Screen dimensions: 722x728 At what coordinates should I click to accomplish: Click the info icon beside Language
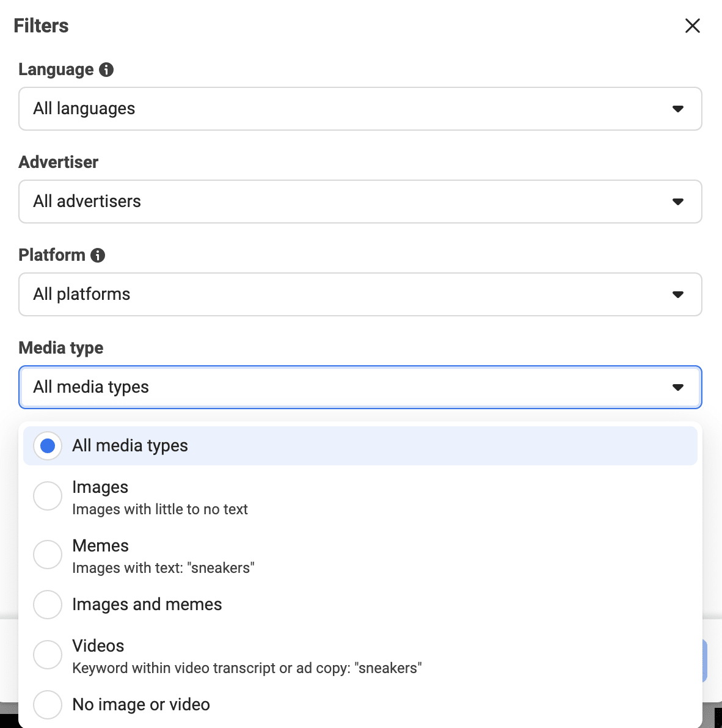[x=106, y=70]
